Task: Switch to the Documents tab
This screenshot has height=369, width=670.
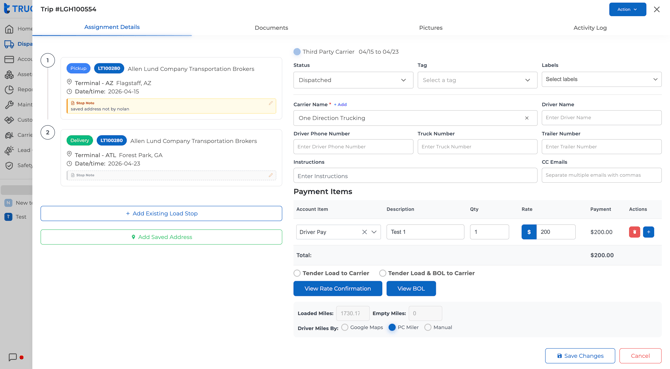Action: point(271,28)
